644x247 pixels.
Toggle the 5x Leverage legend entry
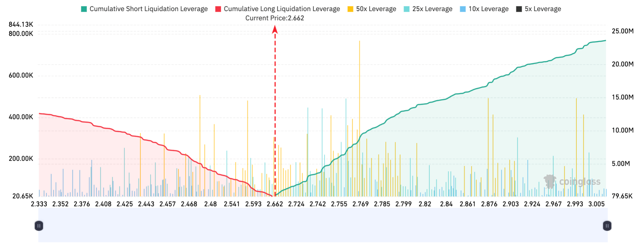coord(539,9)
